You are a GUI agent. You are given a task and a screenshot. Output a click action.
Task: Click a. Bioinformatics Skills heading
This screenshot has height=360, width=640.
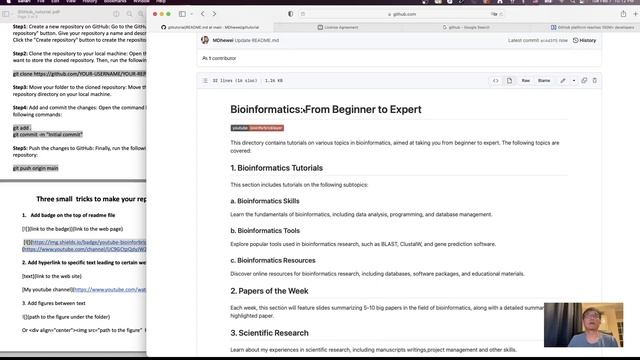point(264,201)
